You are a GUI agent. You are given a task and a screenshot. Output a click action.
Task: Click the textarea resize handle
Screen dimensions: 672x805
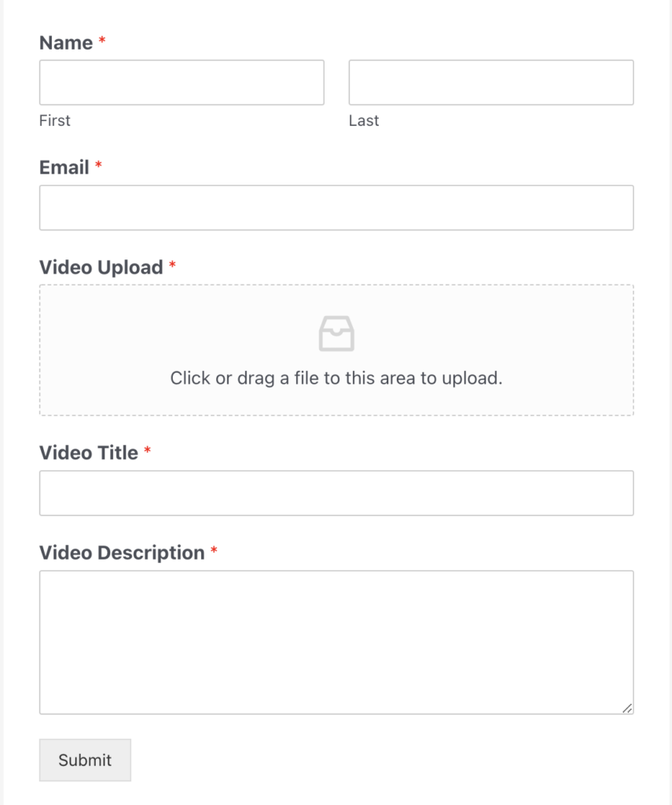[x=628, y=709]
